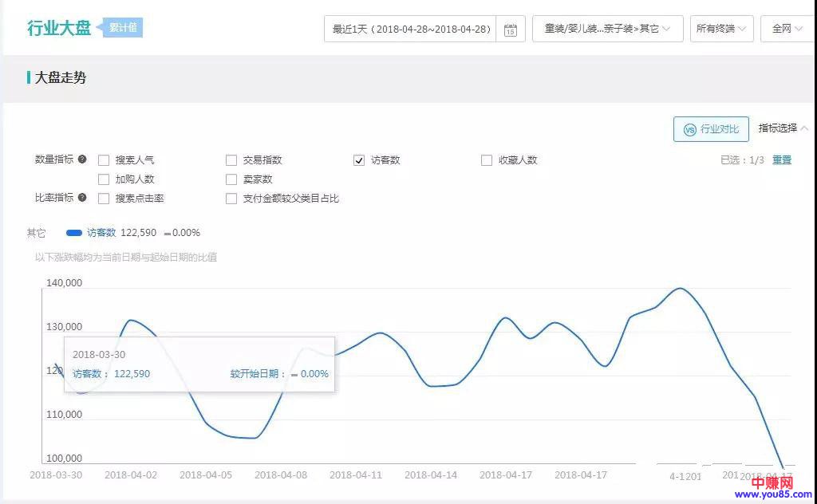
Task: Click help icon beside 数量指标
Action: 82,159
